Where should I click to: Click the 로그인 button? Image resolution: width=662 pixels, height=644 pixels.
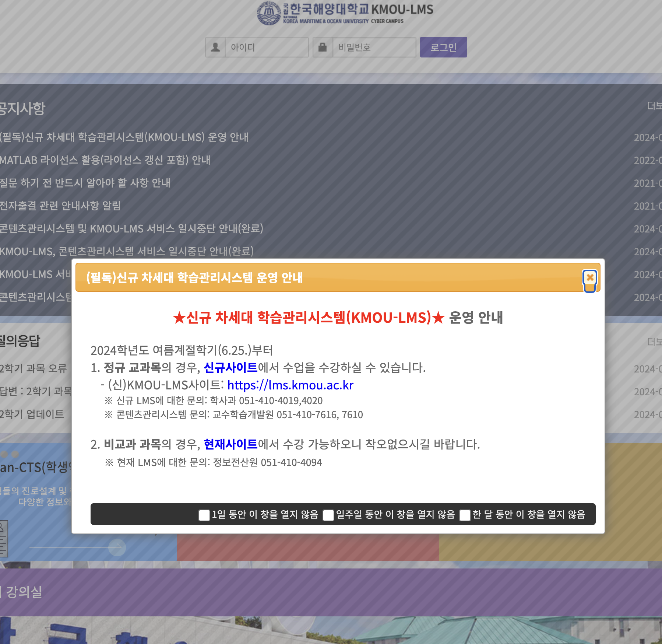pos(443,47)
